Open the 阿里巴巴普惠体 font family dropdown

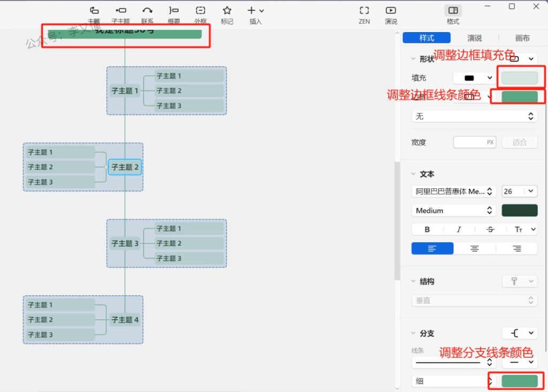454,191
